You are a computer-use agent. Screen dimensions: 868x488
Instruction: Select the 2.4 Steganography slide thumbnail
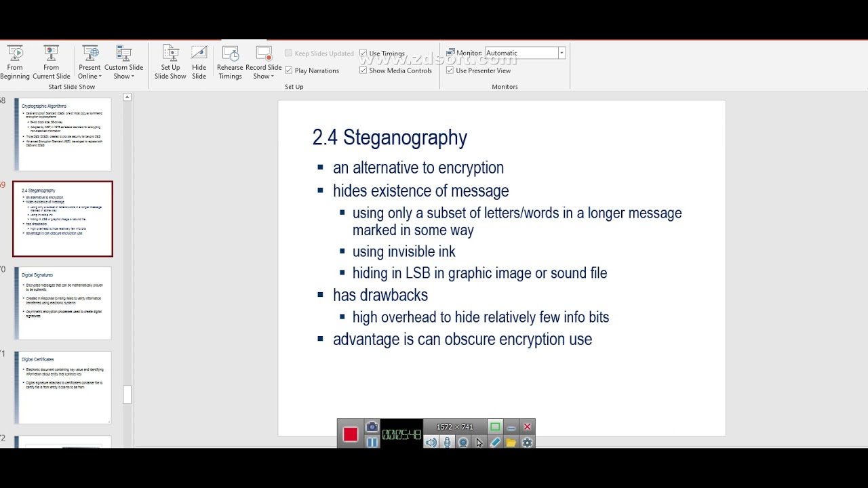tap(62, 219)
